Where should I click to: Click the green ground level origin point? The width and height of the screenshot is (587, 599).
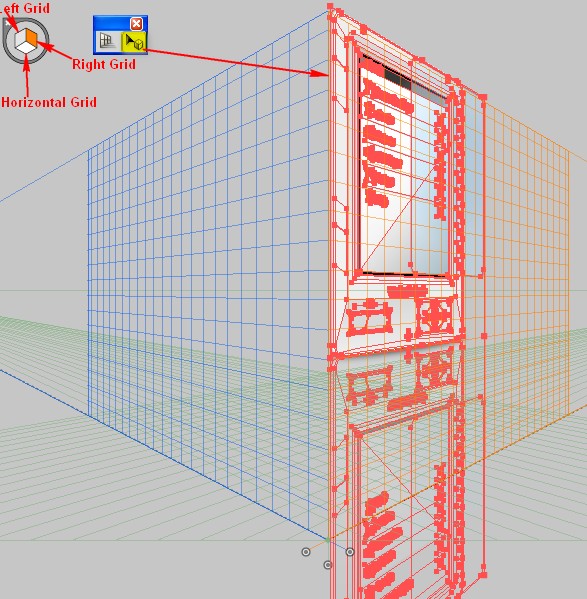pyautogui.click(x=328, y=539)
